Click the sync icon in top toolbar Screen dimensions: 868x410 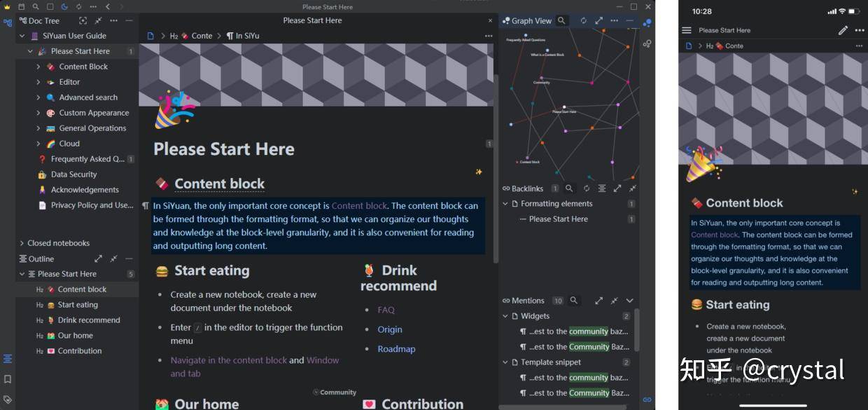pyautogui.click(x=78, y=6)
